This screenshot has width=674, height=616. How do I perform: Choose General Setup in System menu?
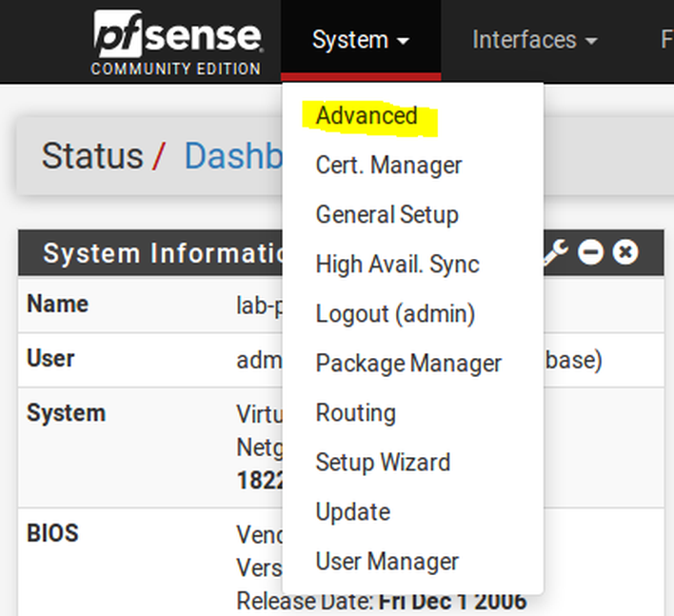[387, 214]
